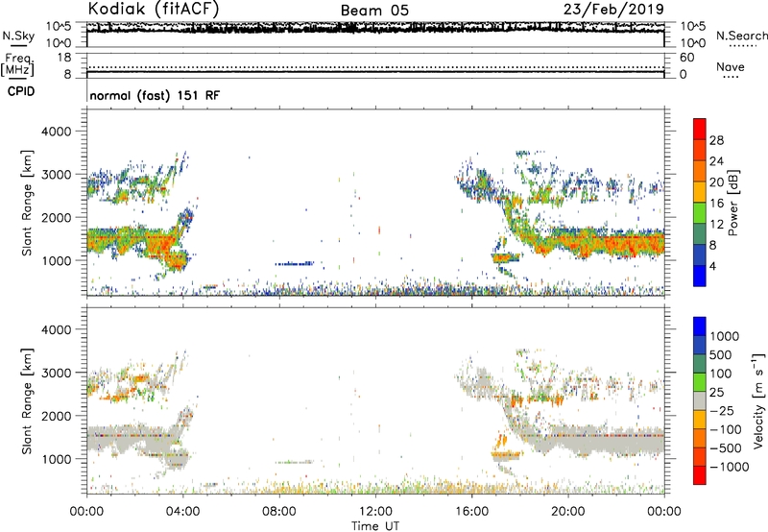
Task: Click the "25" velocity scale value
Action: click(716, 393)
